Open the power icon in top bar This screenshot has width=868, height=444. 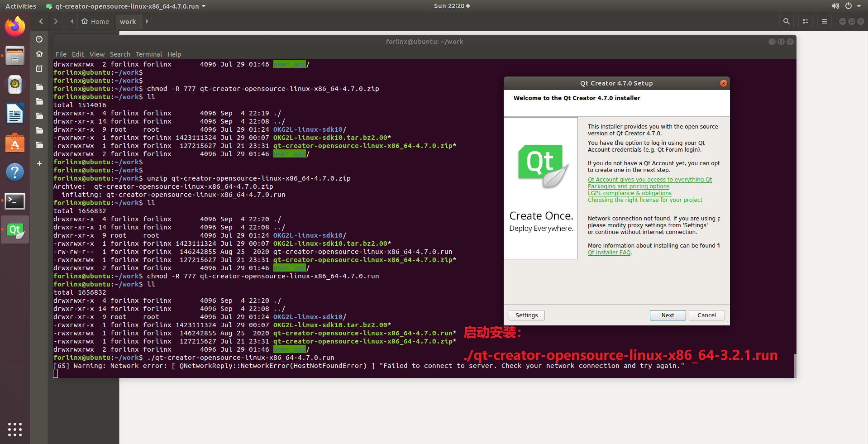[x=849, y=6]
